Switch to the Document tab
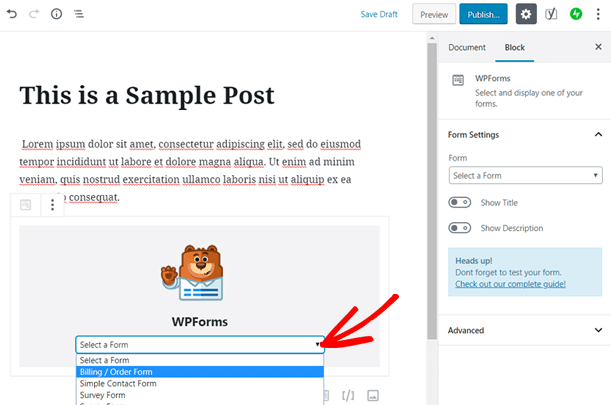 (467, 48)
